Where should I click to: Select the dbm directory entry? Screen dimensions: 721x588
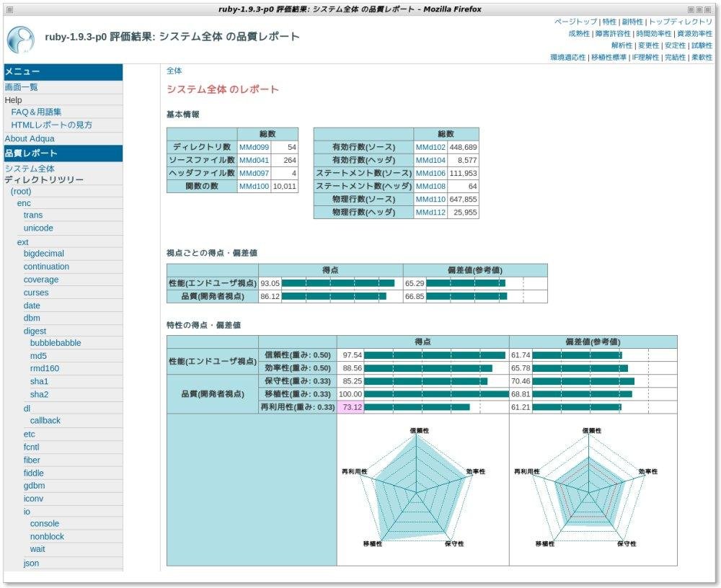32,318
